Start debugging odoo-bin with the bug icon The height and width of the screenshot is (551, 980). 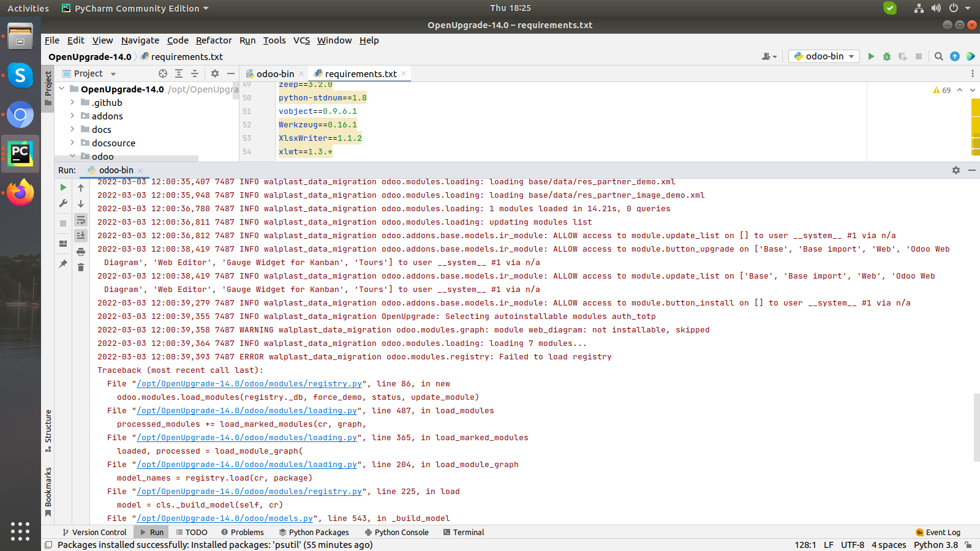coord(886,56)
